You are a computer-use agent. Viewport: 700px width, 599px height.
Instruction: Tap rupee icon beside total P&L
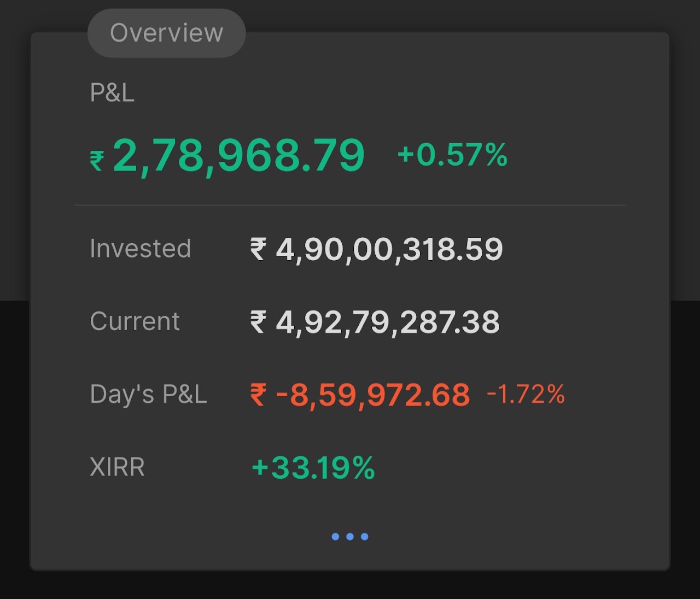click(x=97, y=161)
